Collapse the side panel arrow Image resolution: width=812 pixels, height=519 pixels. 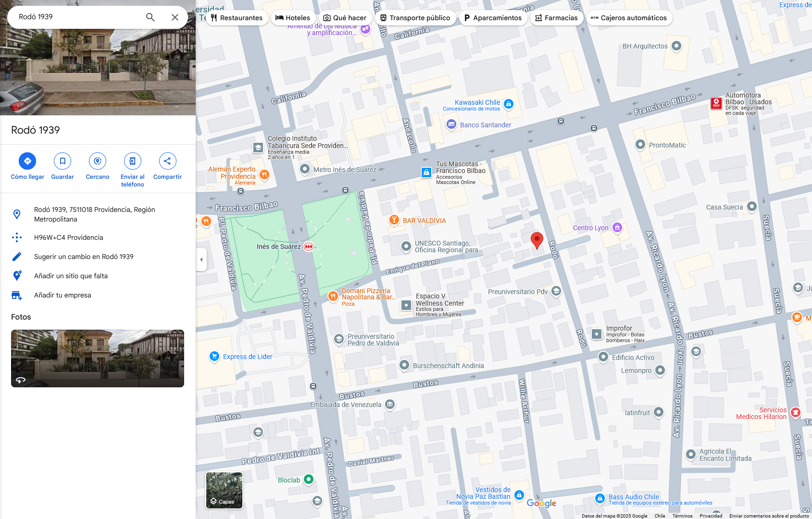point(201,259)
